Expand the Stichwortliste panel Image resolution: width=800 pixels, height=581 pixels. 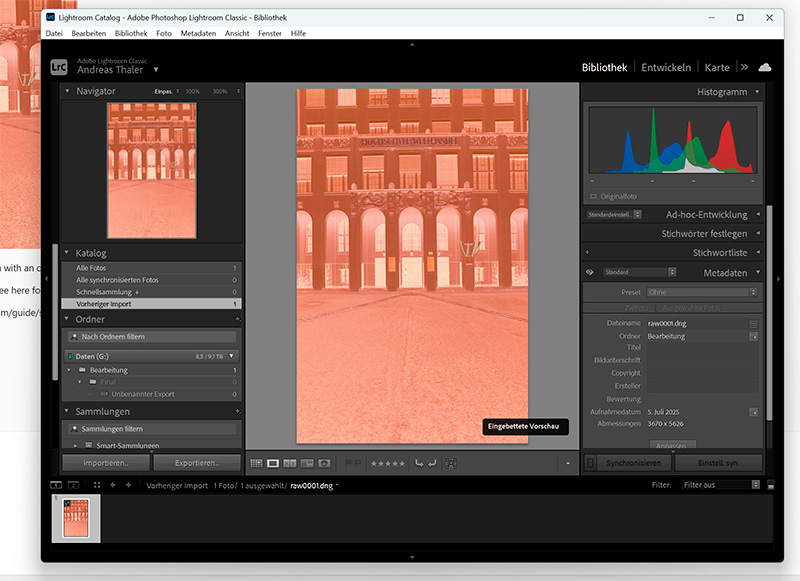(758, 252)
